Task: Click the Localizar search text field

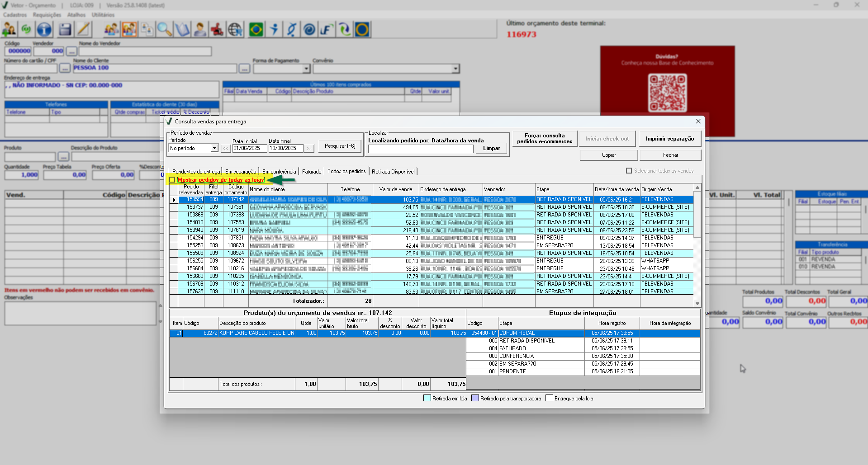Action: 421,149
